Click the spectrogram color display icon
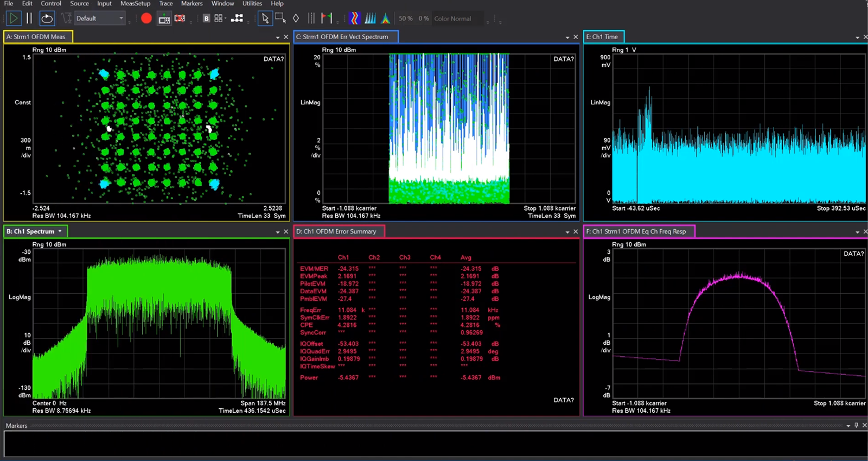The image size is (868, 461). click(x=354, y=18)
